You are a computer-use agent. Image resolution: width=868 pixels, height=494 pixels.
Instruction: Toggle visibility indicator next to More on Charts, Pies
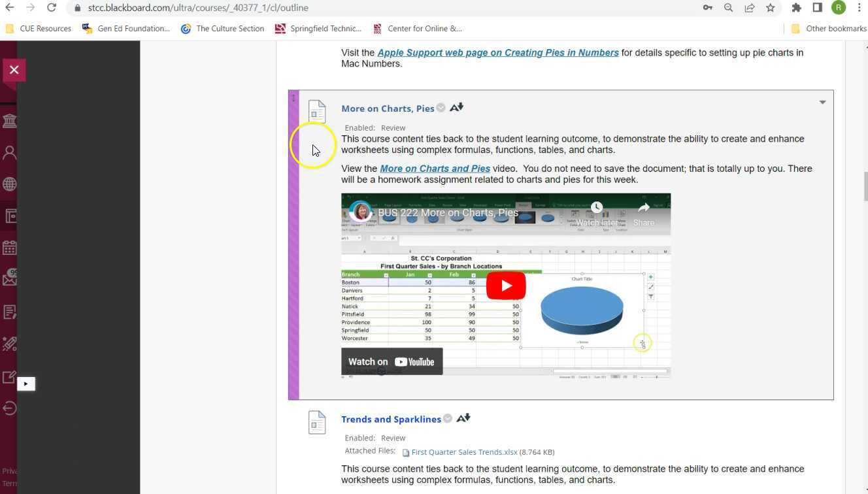tap(441, 107)
